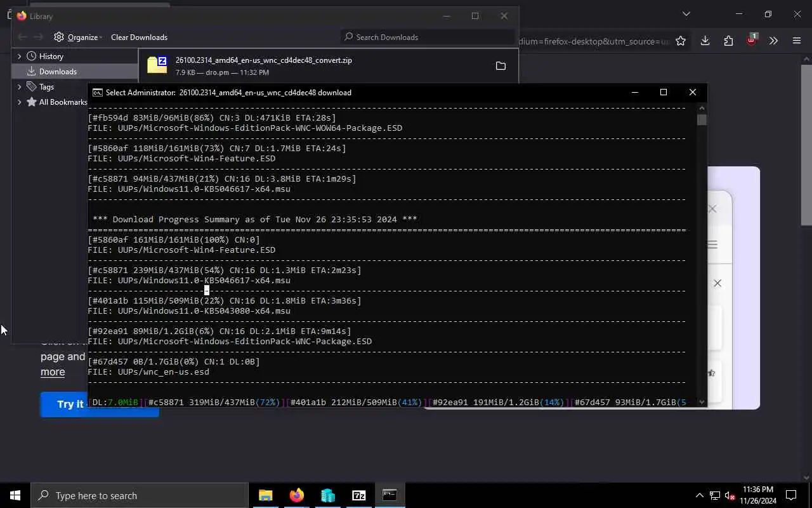
Task: Open File Explorer from taskbar
Action: (x=265, y=495)
